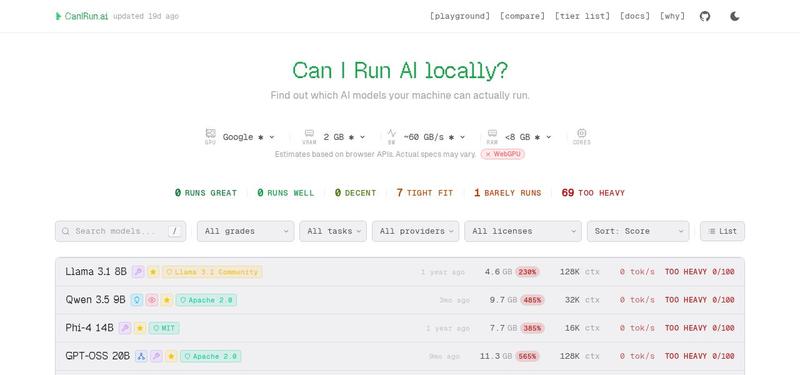This screenshot has width=800, height=375.
Task: Open the Phi-4 14B model row
Action: click(400, 328)
